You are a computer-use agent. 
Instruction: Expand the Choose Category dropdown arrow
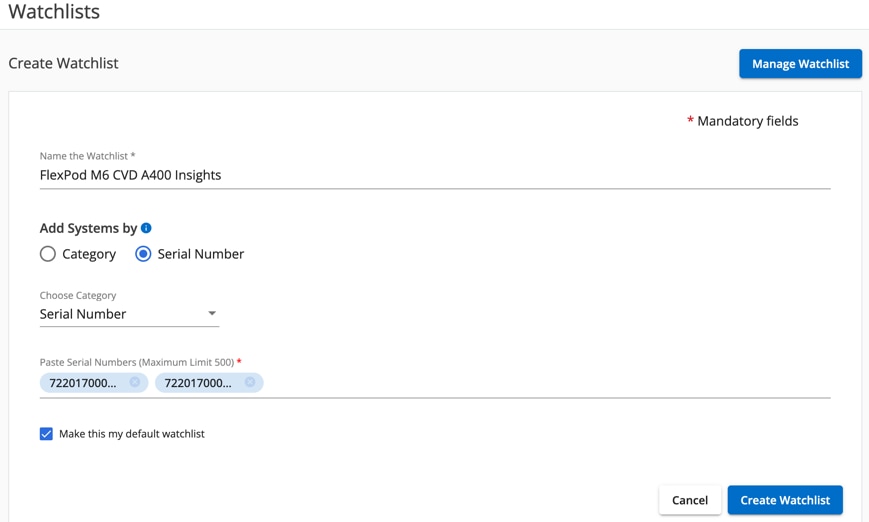pyautogui.click(x=212, y=314)
